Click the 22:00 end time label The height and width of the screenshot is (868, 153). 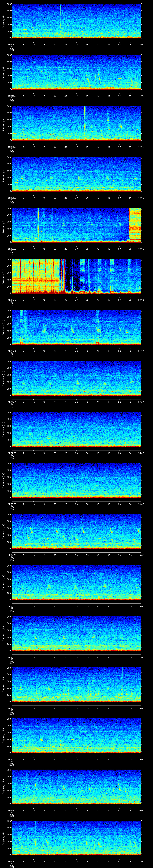(141, 402)
